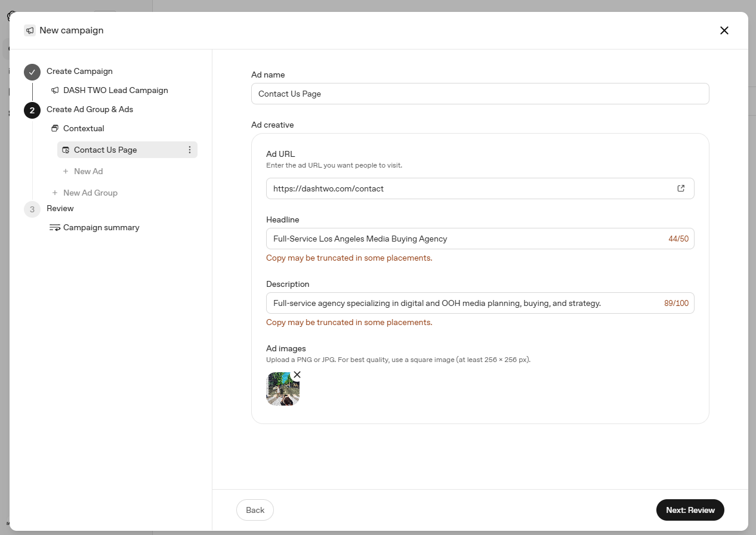Open the ad URL in new window icon
The height and width of the screenshot is (535, 756).
681,188
